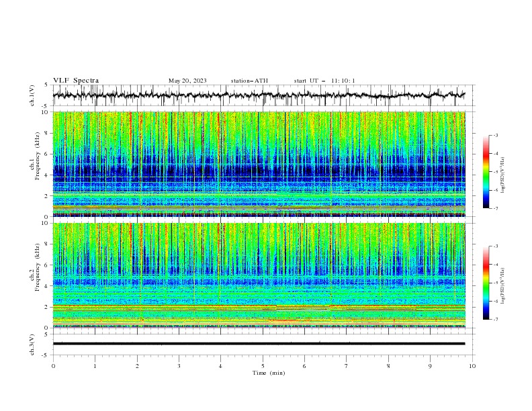The image size is (532, 411).
Task: Click the "-7" label on upper colorbar
Action: tap(495, 209)
